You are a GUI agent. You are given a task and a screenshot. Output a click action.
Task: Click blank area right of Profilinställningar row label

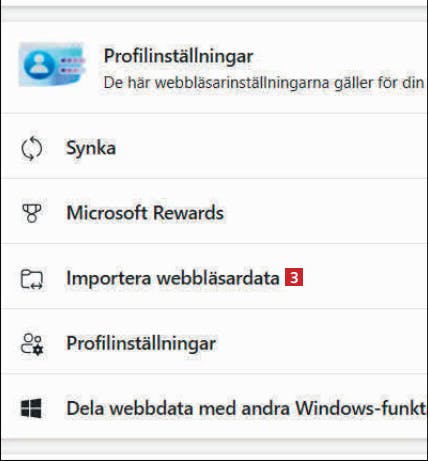[x=322, y=342]
